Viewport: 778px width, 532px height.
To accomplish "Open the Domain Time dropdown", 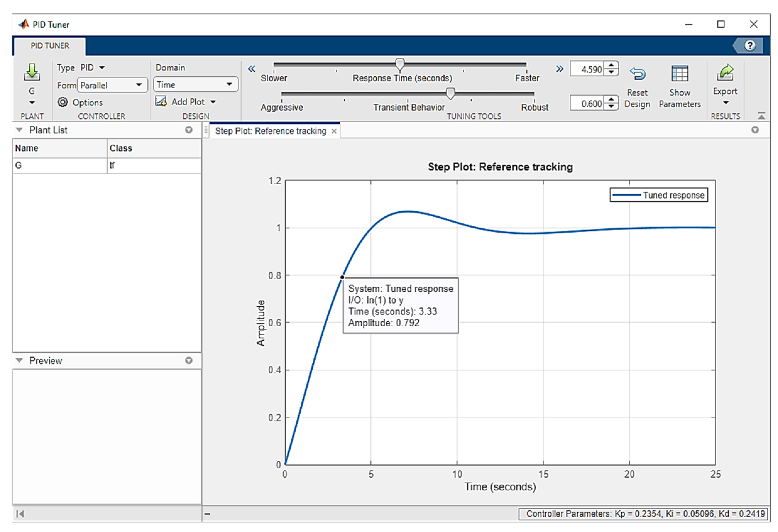I will (195, 84).
